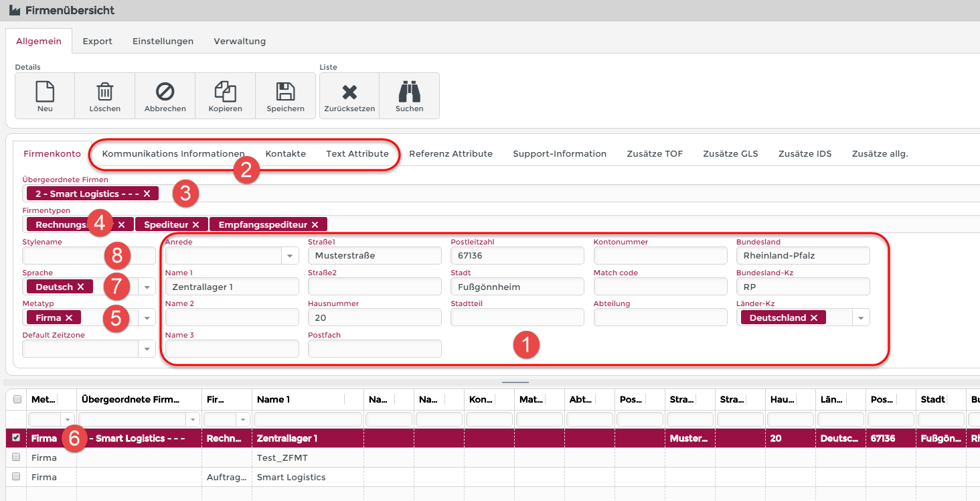The image size is (980, 501).
Task: Check the Test_ZFMT row checkbox
Action: point(17,457)
